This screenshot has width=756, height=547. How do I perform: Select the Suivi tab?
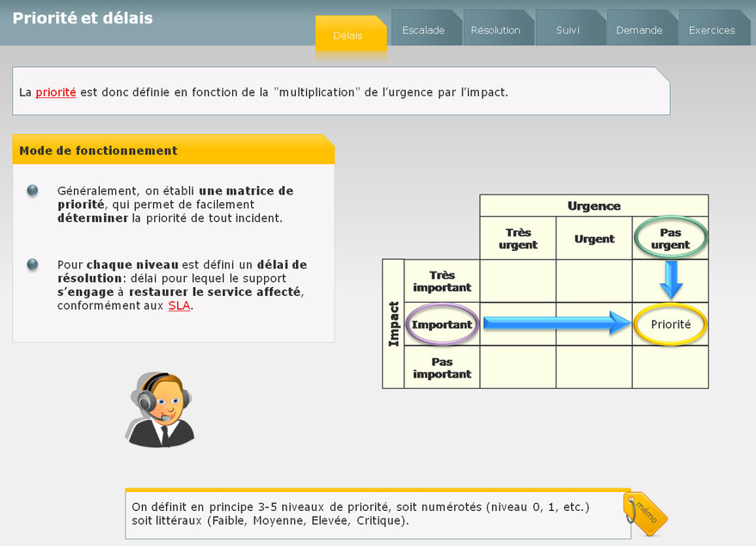(568, 30)
